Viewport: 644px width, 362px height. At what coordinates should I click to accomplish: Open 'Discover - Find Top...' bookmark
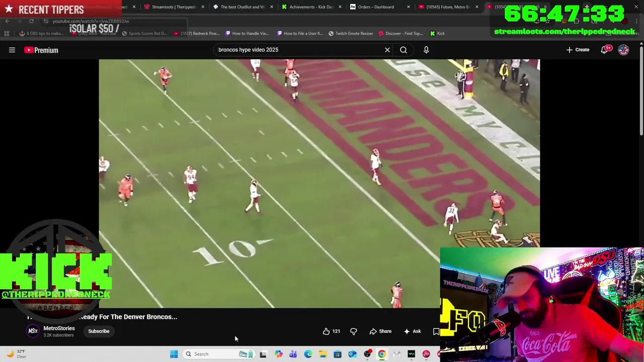pos(400,34)
